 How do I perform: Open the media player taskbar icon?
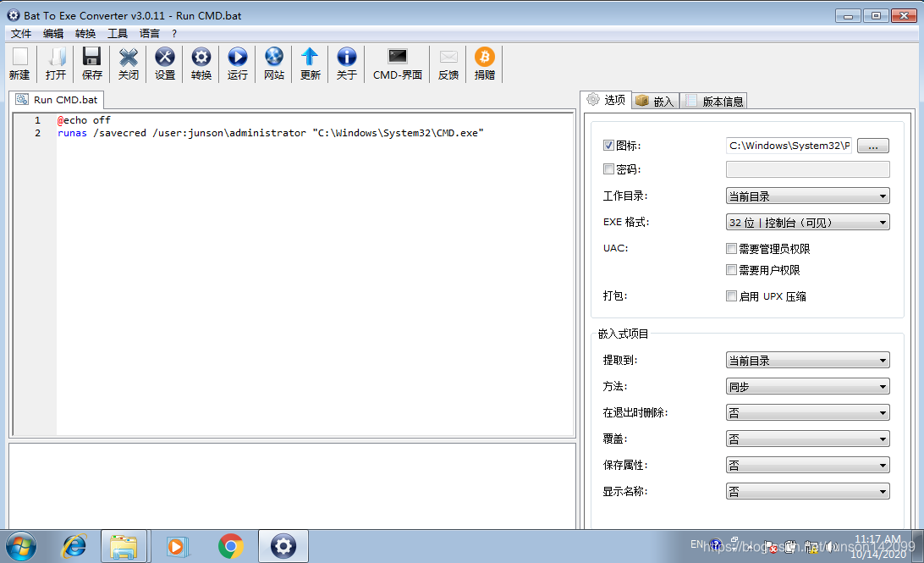pos(176,547)
